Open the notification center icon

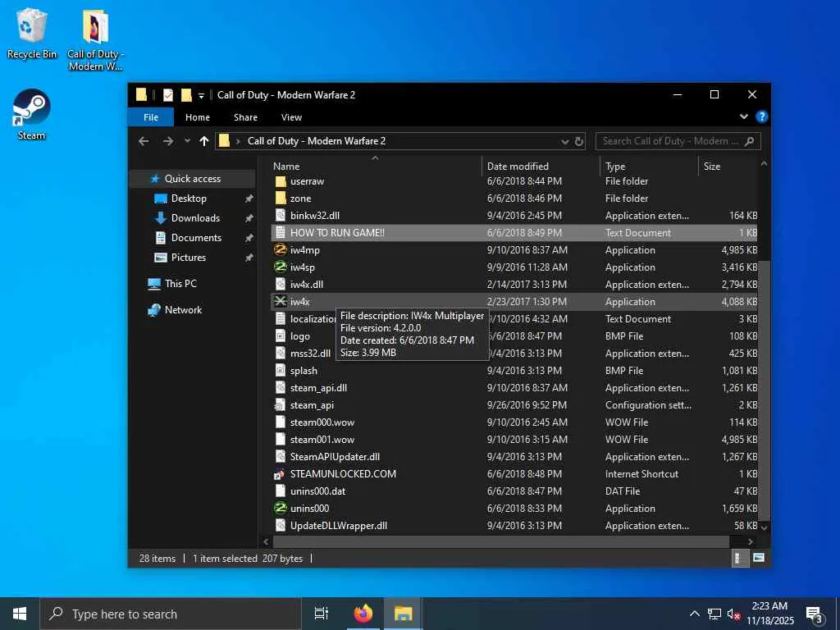click(x=815, y=614)
